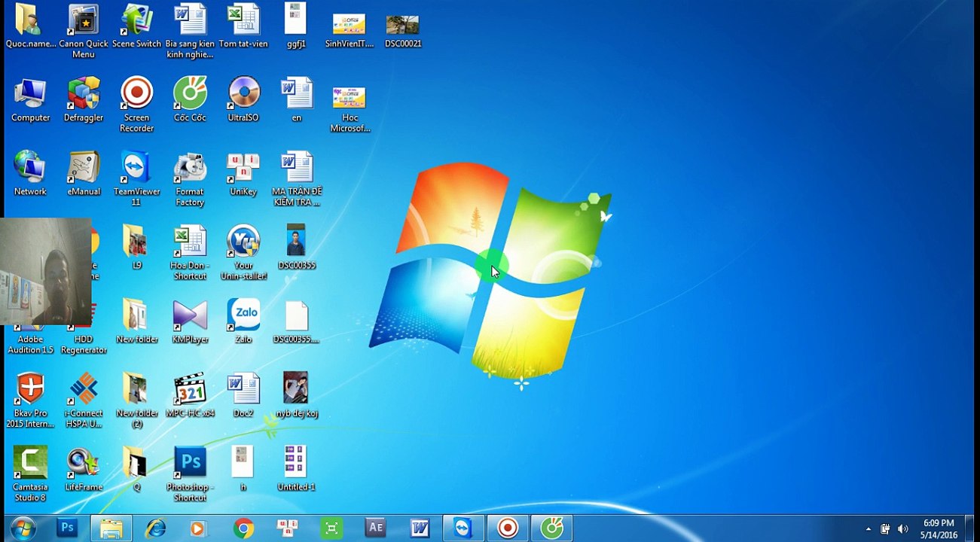Open the volume control in system tray

[903, 529]
